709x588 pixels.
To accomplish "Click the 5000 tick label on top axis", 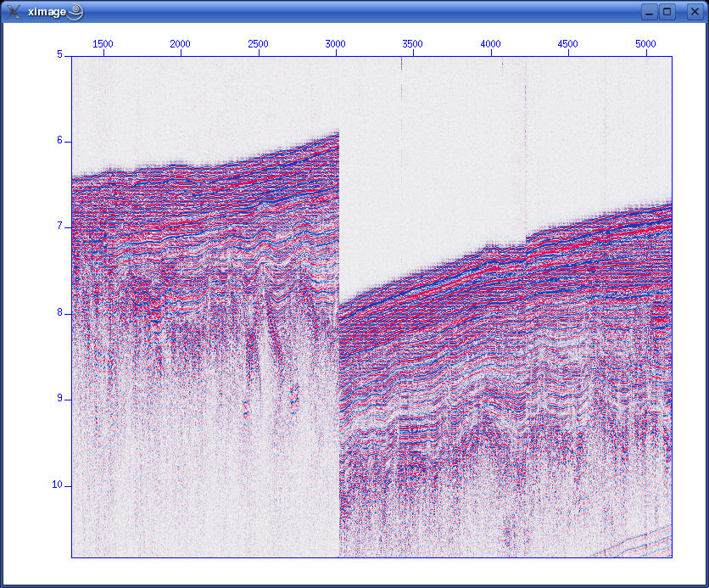I will [x=645, y=43].
